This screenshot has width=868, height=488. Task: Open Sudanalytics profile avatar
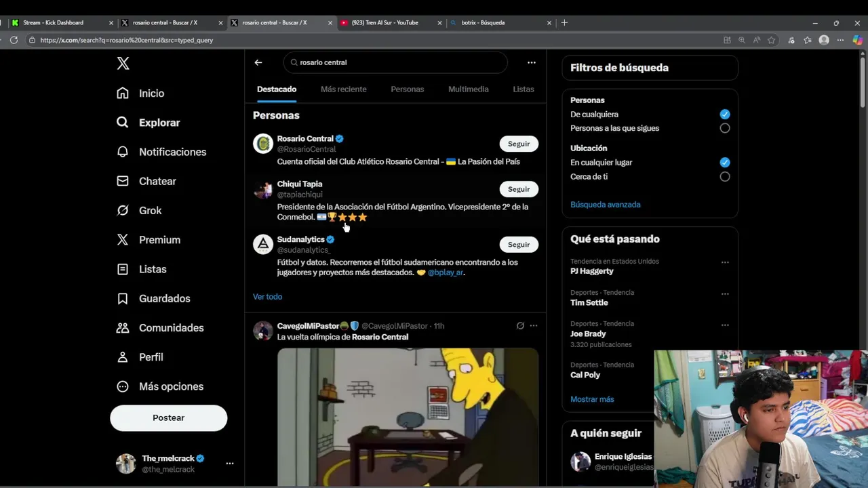click(263, 244)
